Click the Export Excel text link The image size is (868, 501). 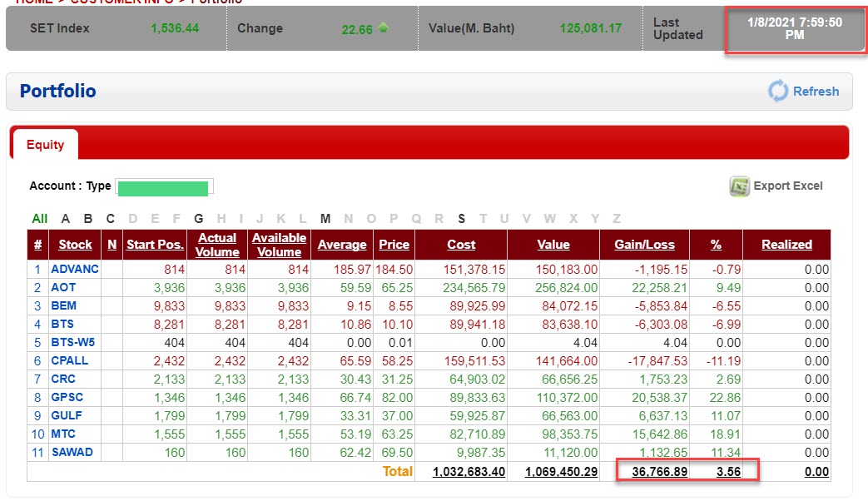788,186
